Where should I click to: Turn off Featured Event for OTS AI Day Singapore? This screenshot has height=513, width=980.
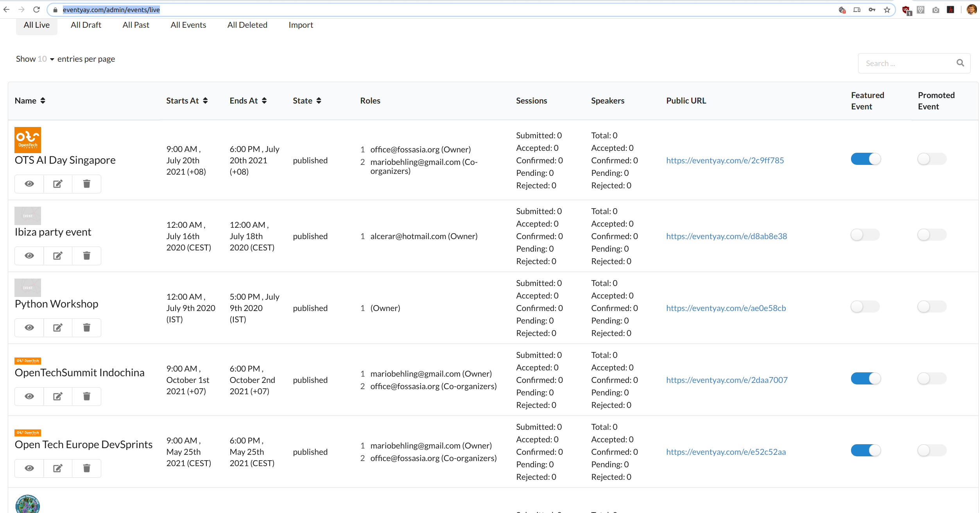(865, 159)
